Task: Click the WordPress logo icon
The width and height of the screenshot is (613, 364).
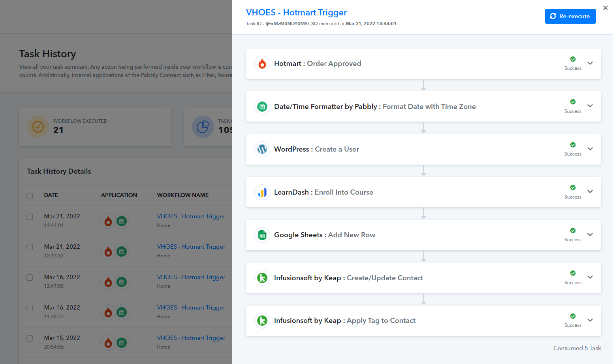Action: pos(262,149)
